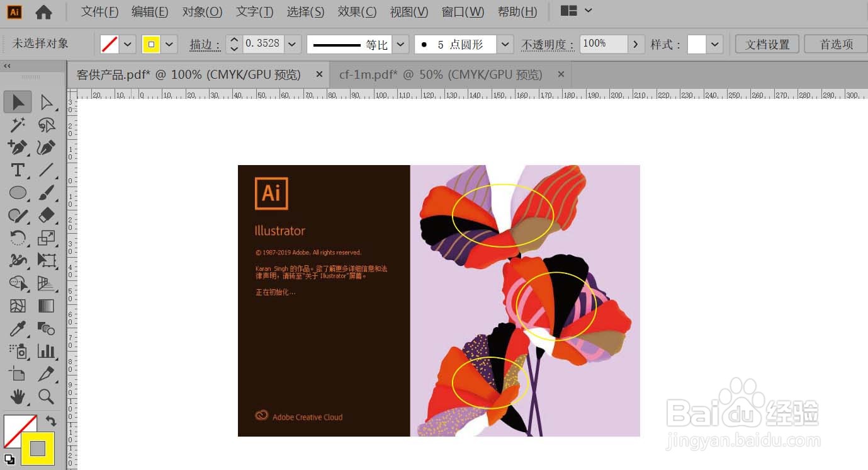
Task: Select the Zoom magnifier tool
Action: coord(47,396)
